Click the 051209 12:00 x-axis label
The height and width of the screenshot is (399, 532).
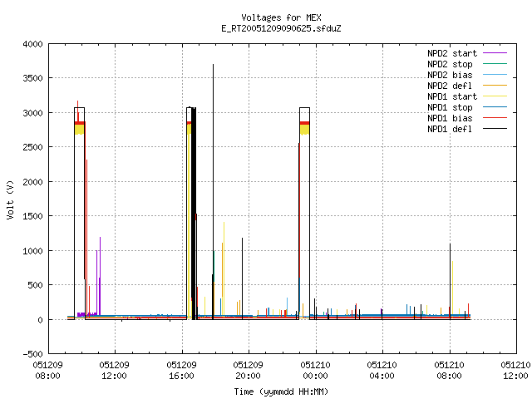tap(115, 371)
